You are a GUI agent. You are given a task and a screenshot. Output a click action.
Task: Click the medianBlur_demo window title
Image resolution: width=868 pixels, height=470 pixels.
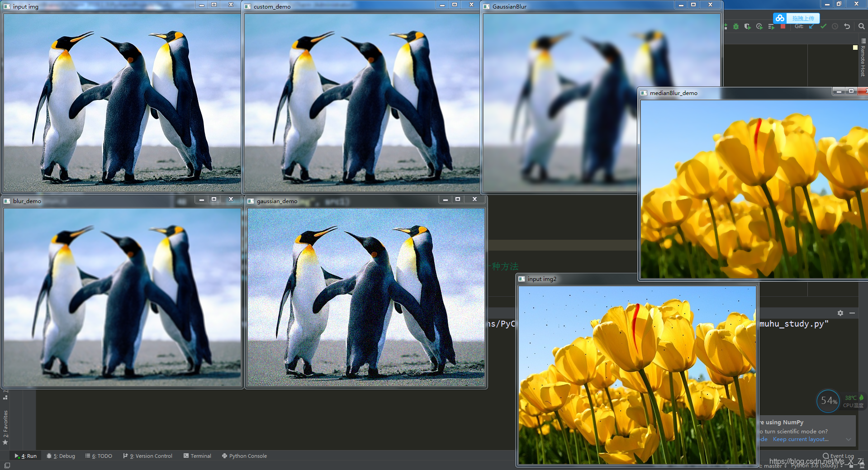674,93
